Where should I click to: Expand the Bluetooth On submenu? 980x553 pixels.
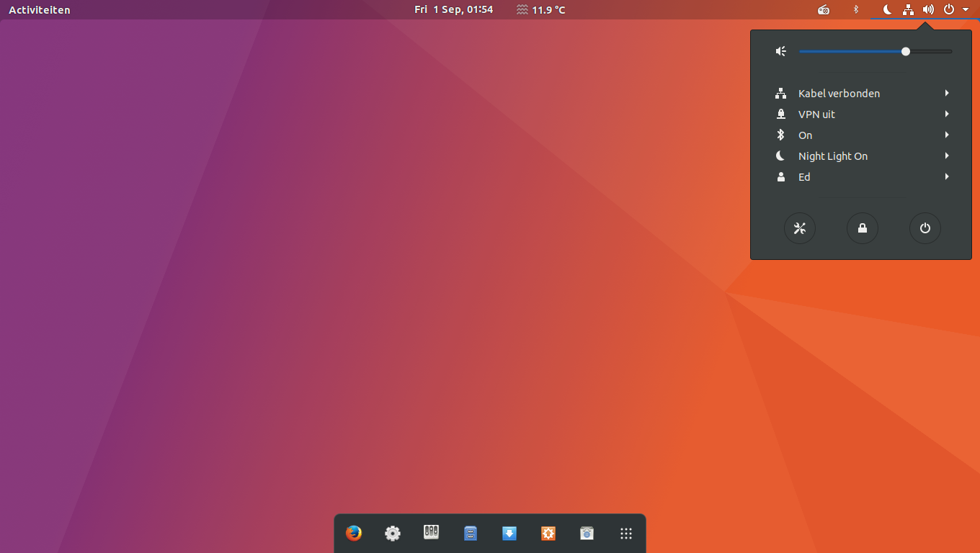[861, 135]
